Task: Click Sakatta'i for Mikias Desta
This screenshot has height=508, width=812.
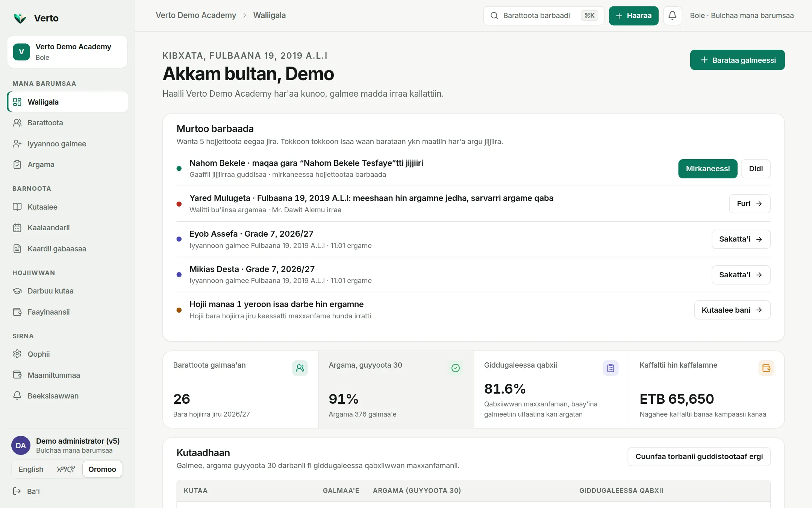Action: coord(741,275)
